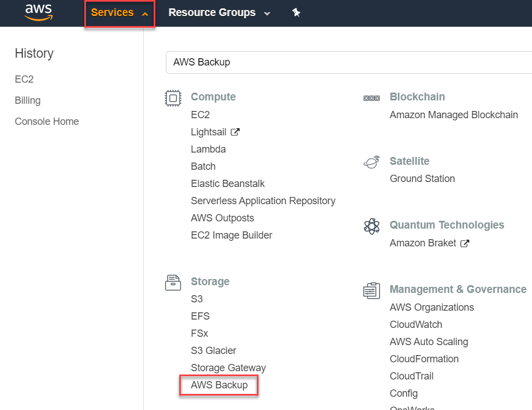The height and width of the screenshot is (410, 532).
Task: Open S3 Glacier service
Action: pos(214,351)
